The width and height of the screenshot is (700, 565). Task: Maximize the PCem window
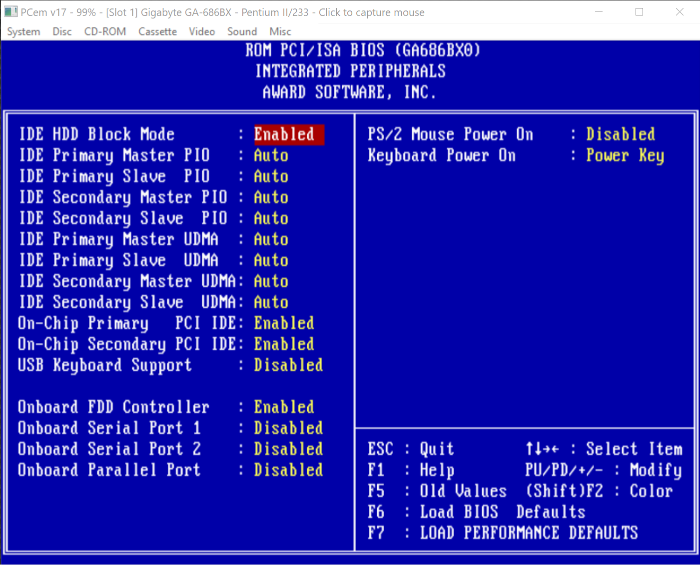tap(639, 12)
